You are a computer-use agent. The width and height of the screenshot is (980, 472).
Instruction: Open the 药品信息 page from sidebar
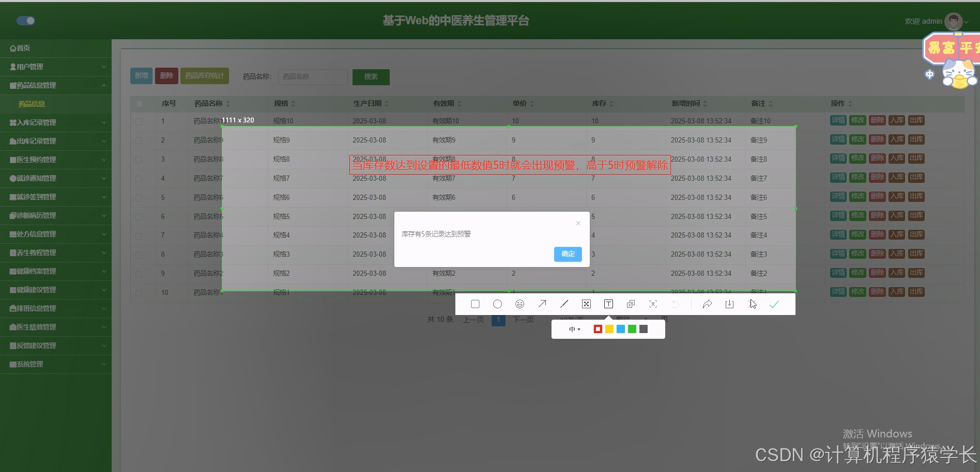31,103
